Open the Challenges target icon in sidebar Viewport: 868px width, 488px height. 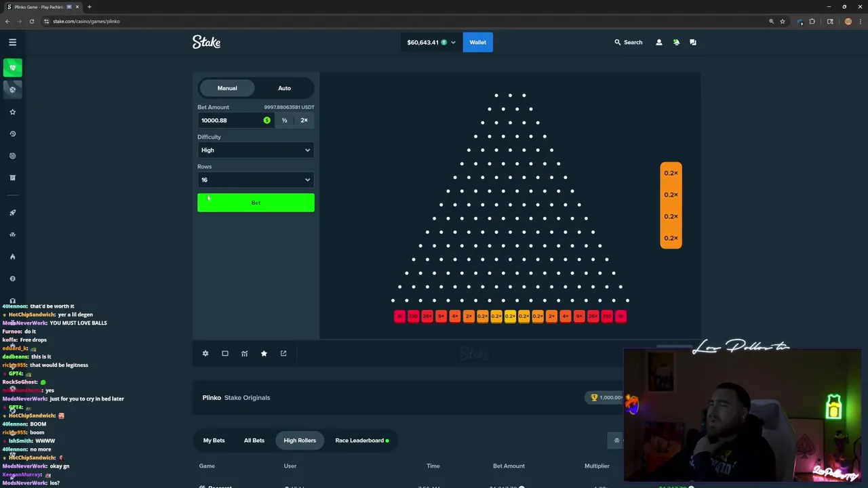(12, 156)
